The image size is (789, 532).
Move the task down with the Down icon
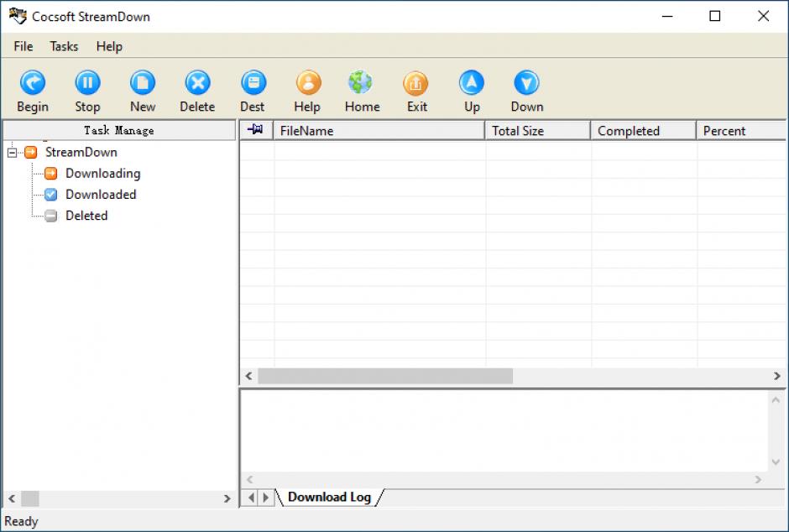(x=527, y=82)
